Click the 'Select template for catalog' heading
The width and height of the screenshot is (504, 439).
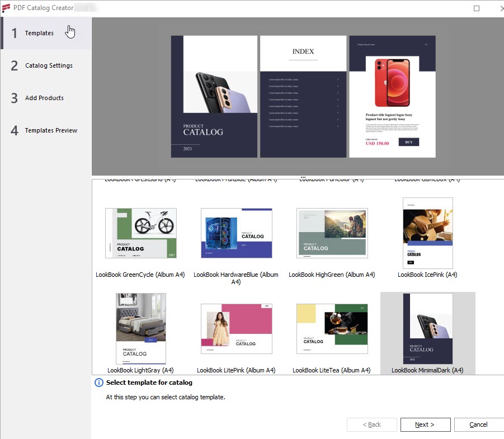point(149,383)
